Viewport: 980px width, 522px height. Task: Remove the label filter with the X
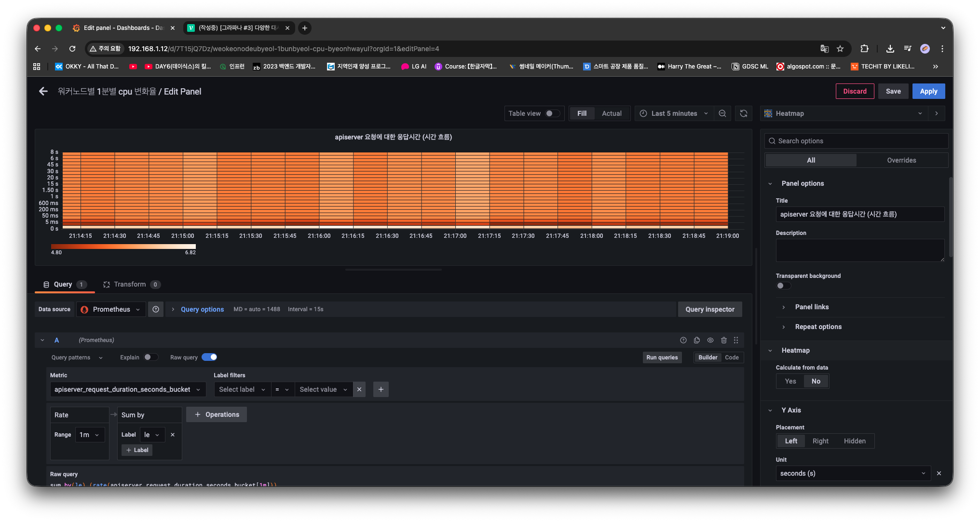point(359,389)
